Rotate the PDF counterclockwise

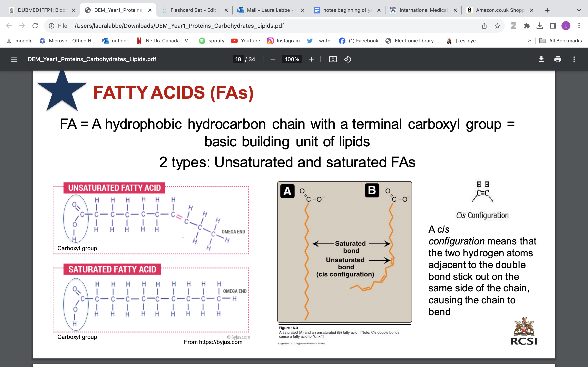(347, 59)
